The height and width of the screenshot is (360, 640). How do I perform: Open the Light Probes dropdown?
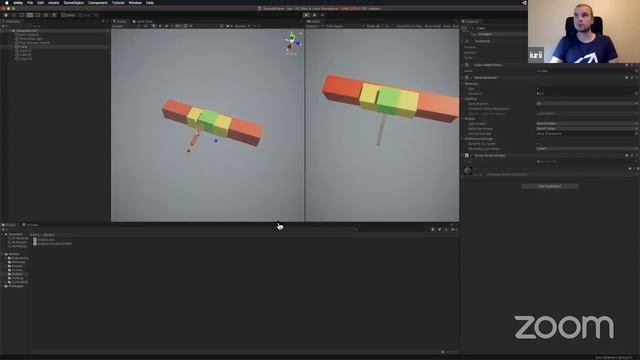coord(587,123)
